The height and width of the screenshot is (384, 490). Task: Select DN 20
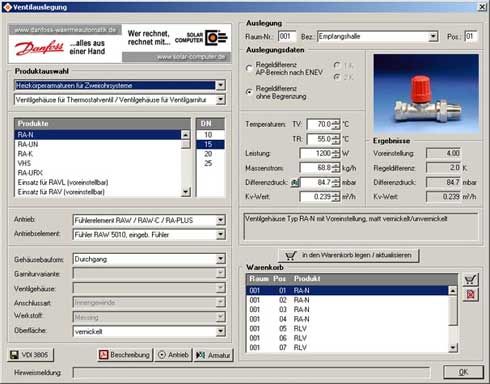(210, 154)
